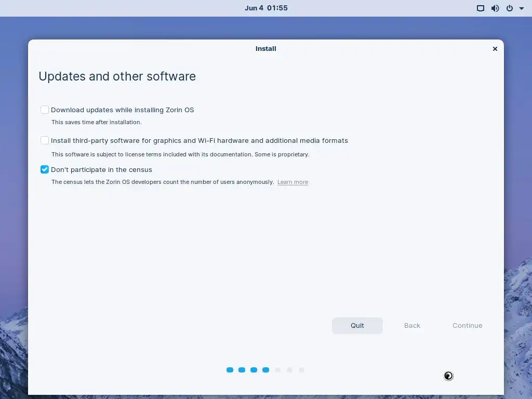
Task: Click the Quit button
Action: pyautogui.click(x=357, y=325)
